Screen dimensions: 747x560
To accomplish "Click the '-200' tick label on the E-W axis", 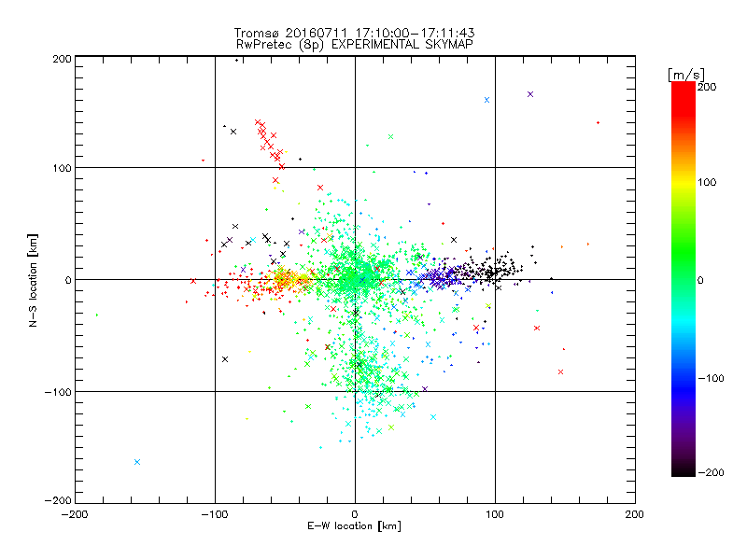I will pyautogui.click(x=75, y=514).
